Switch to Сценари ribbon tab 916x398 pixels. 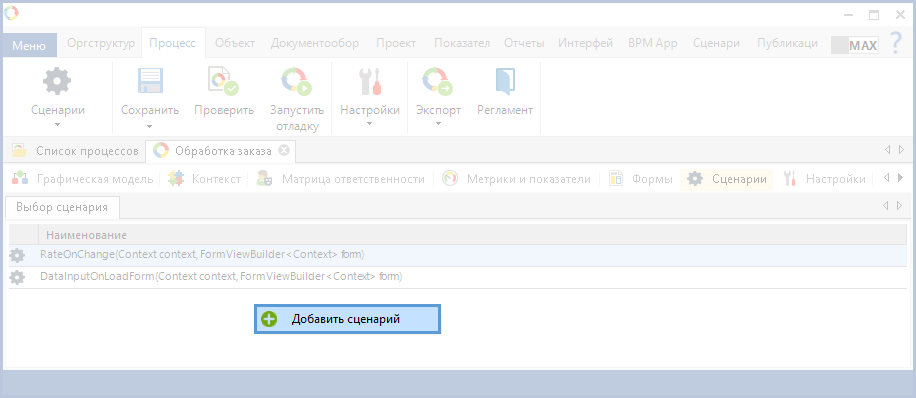(717, 43)
